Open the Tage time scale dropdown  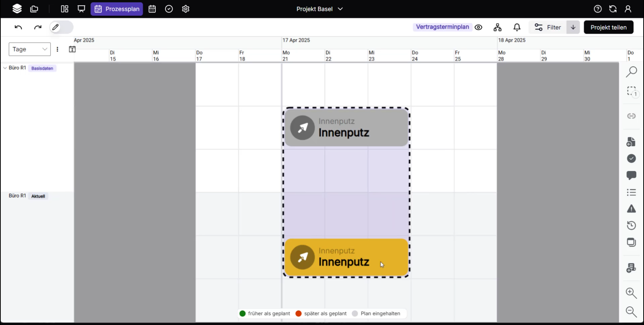coord(30,49)
